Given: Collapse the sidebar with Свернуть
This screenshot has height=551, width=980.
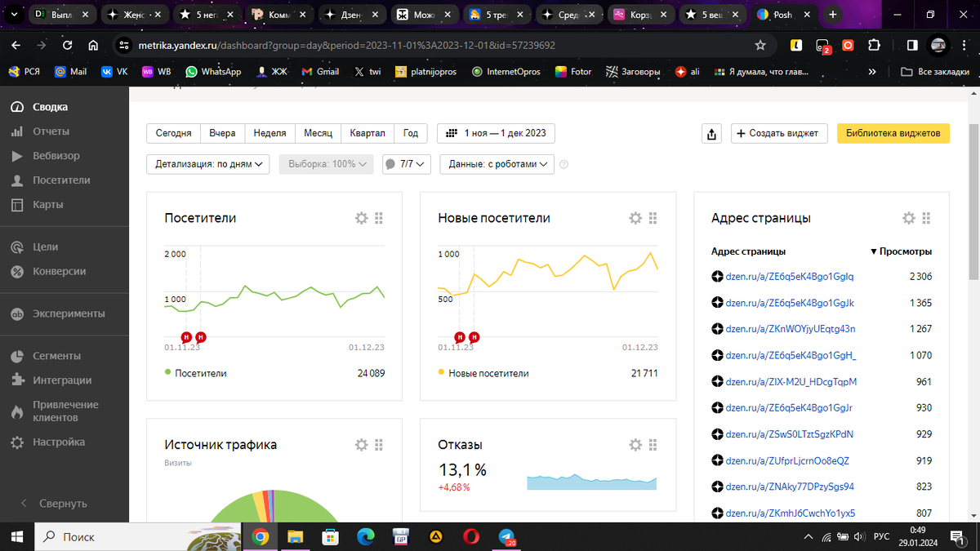Looking at the screenshot, I should pyautogui.click(x=54, y=504).
